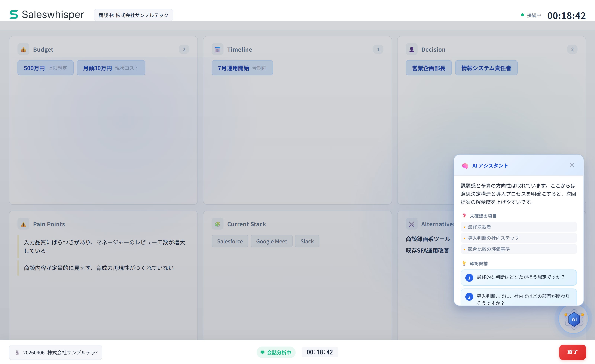Click the Current Stack puzzle icon
This screenshot has width=595, height=364.
click(x=217, y=224)
